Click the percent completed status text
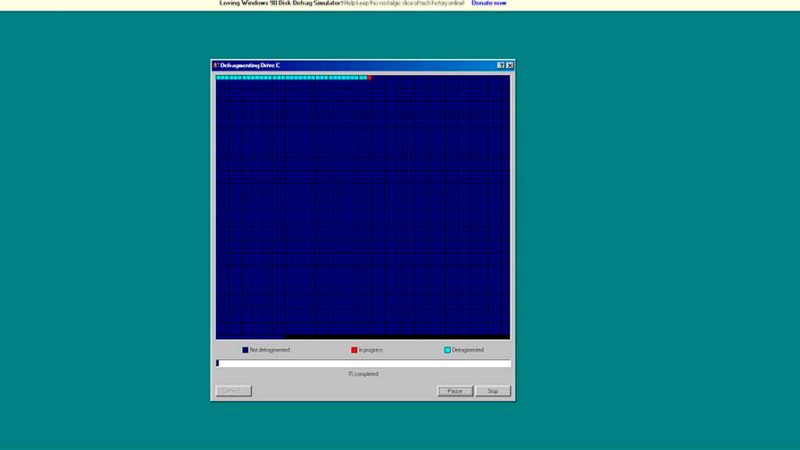 (x=363, y=374)
